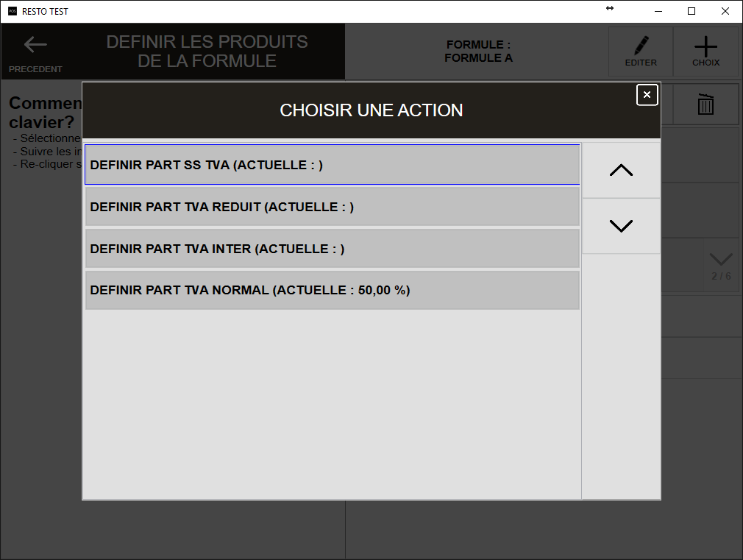Minimize the Resto Test window
This screenshot has height=560, width=743.
(x=658, y=11)
